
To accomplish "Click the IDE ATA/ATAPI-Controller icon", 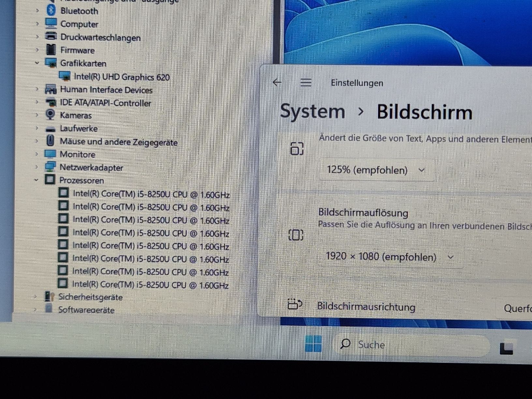I will coord(51,102).
